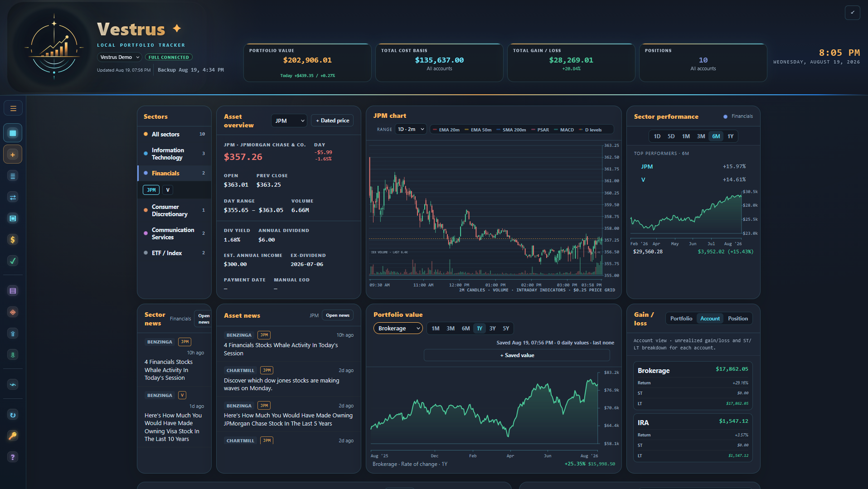Toggle PSAR indicator on JPM chart

(x=540, y=130)
